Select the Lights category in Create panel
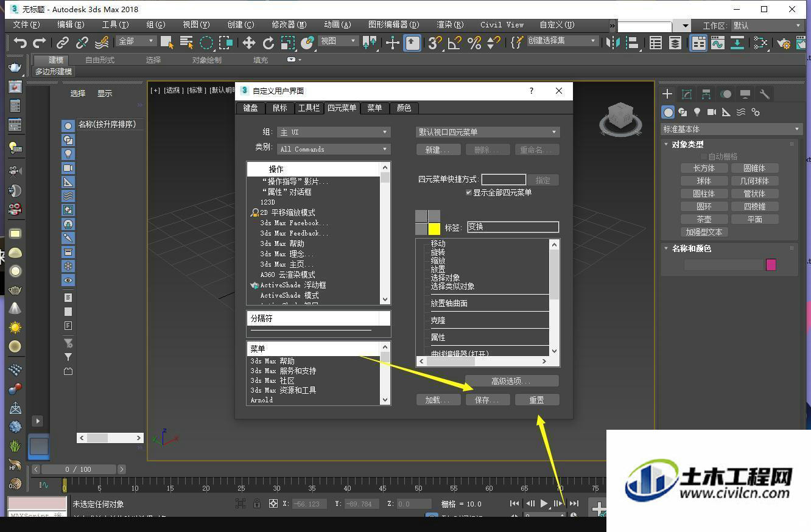The height and width of the screenshot is (532, 811). pos(697,112)
